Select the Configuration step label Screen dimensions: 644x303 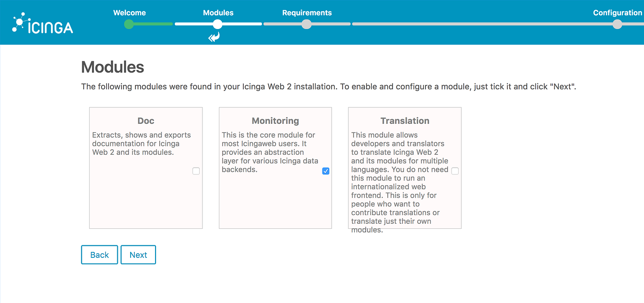click(x=617, y=12)
